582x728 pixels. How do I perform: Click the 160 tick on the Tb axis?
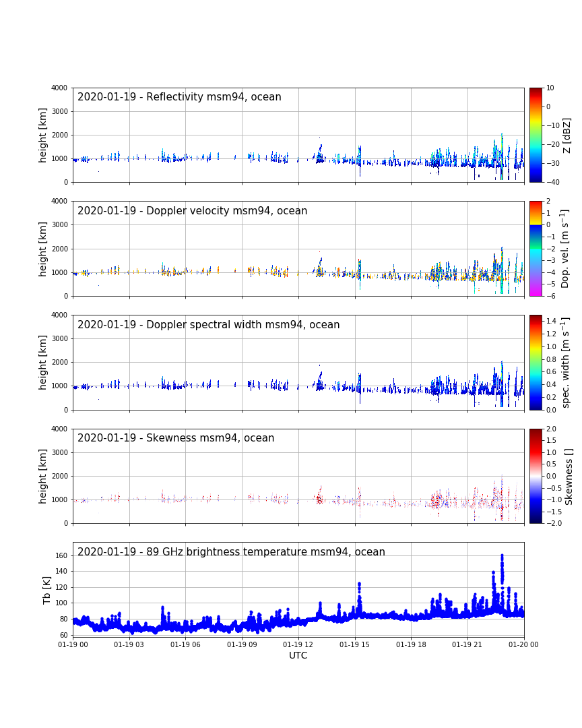(x=61, y=556)
